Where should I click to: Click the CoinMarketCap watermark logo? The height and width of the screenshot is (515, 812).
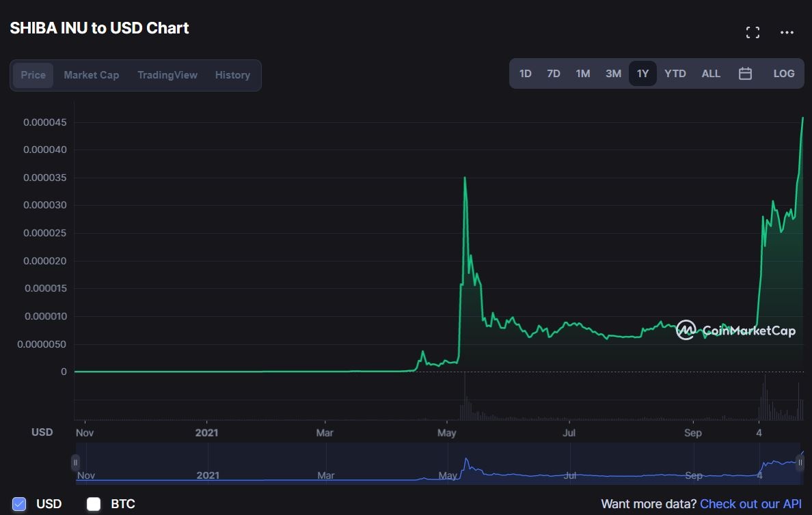pos(736,331)
